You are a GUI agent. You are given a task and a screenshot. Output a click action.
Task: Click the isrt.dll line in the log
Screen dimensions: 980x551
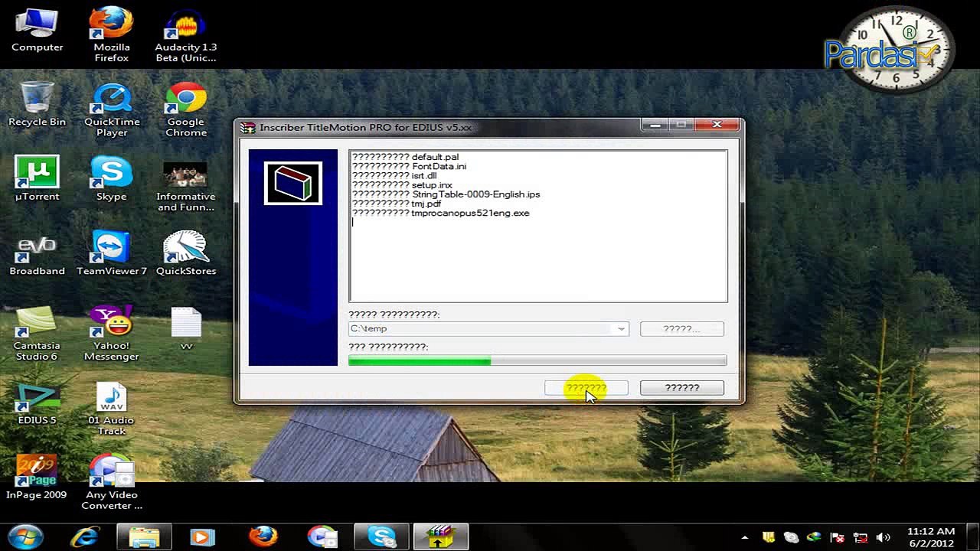[394, 176]
